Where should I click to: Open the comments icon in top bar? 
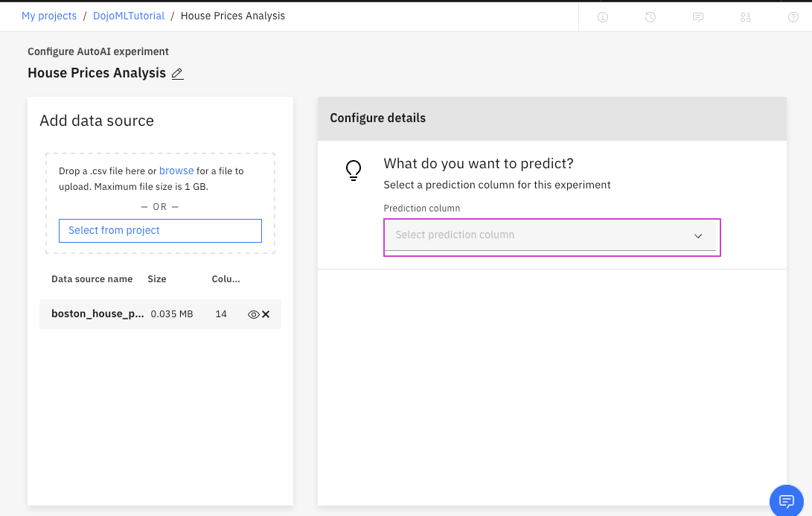(698, 17)
